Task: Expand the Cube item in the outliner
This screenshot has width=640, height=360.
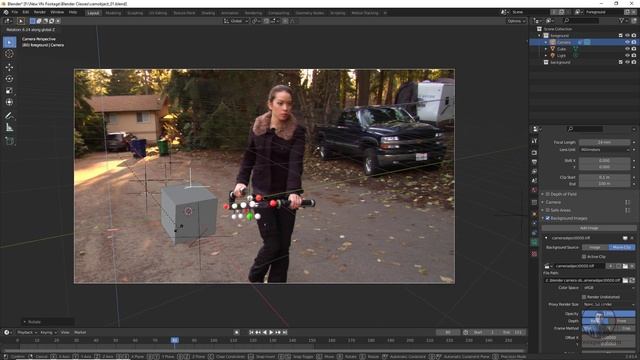Action: [546, 49]
